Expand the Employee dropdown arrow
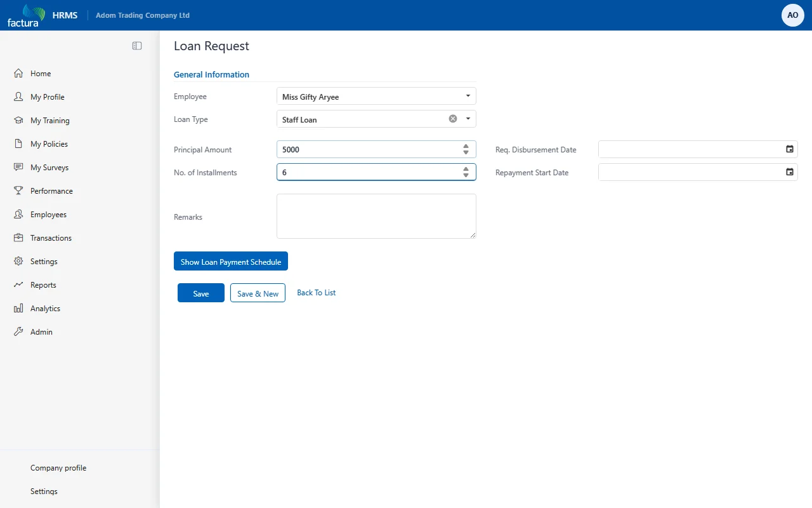The height and width of the screenshot is (508, 812). point(468,96)
